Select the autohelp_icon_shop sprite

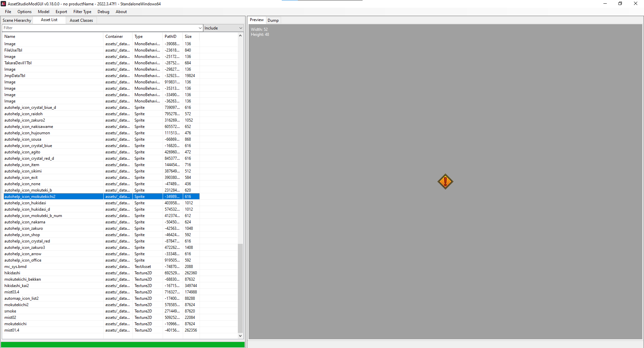pyautogui.click(x=101, y=235)
